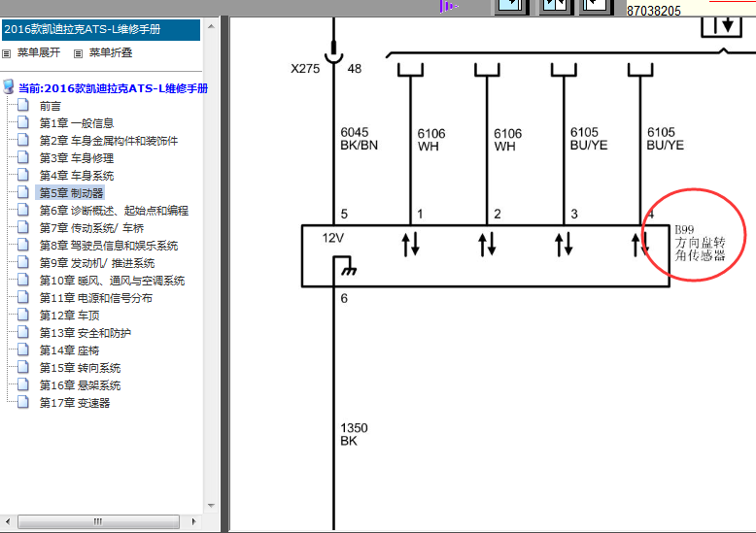Click the page icon next to 第9章 发动机/推进系统
Image resolution: width=756 pixels, height=533 pixels.
click(x=23, y=263)
